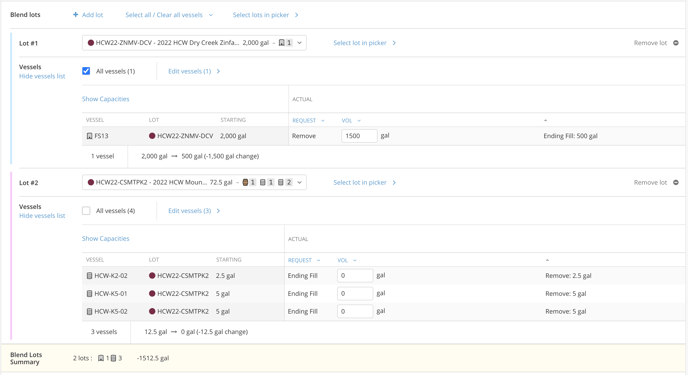This screenshot has height=375, width=688.
Task: Open Edit vessels (3) link
Action: 190,211
